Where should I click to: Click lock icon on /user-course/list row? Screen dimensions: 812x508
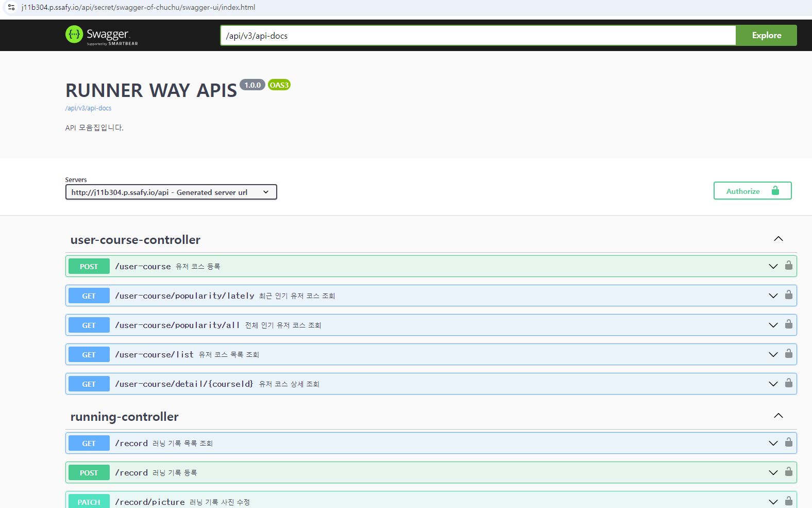(x=788, y=354)
